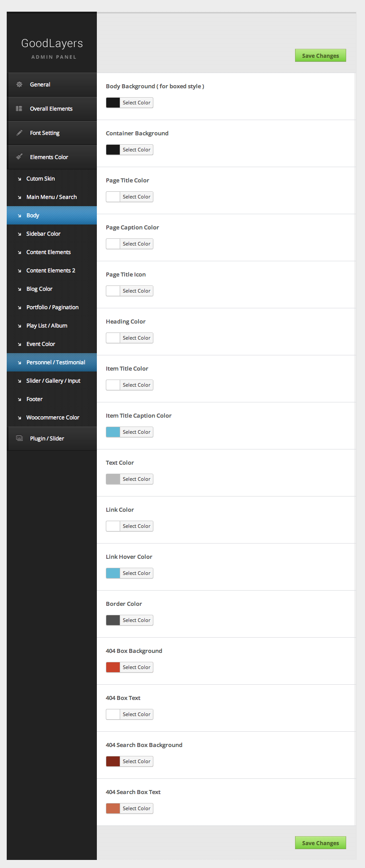Switch to Slider / Gallery / Input settings

[53, 380]
